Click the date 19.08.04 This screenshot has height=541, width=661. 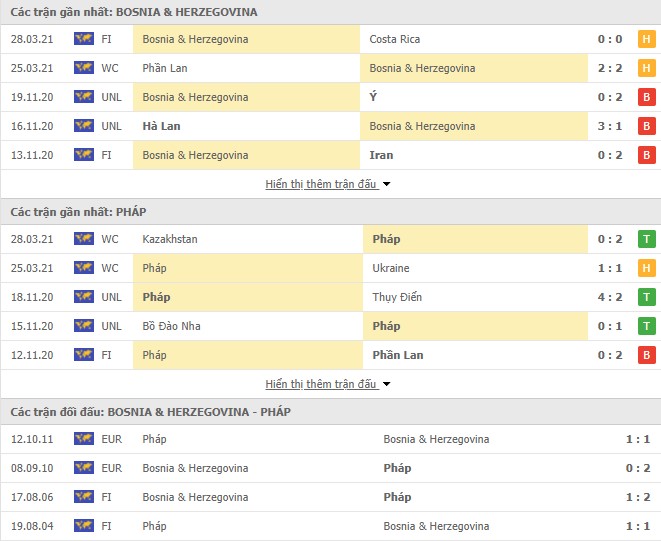(32, 526)
